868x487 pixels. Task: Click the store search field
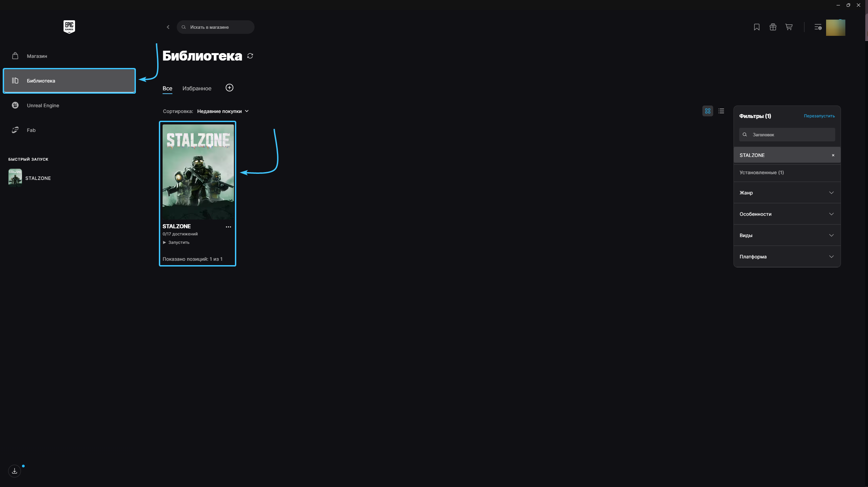click(216, 27)
